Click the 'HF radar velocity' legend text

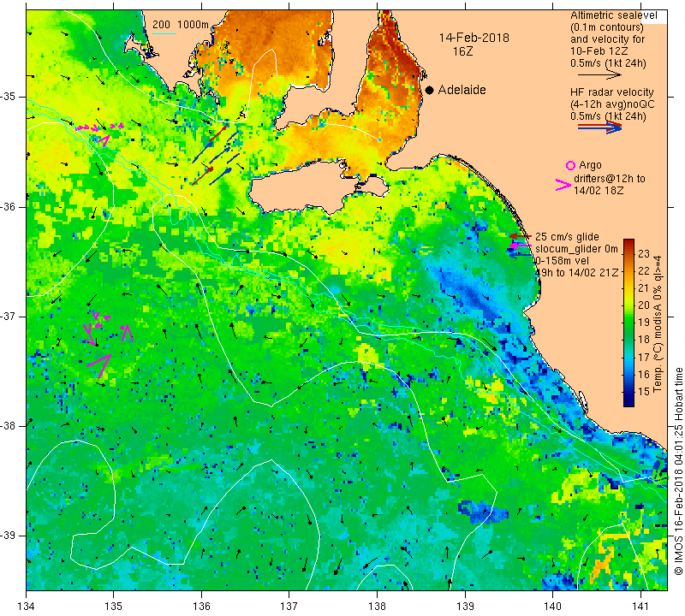point(611,92)
